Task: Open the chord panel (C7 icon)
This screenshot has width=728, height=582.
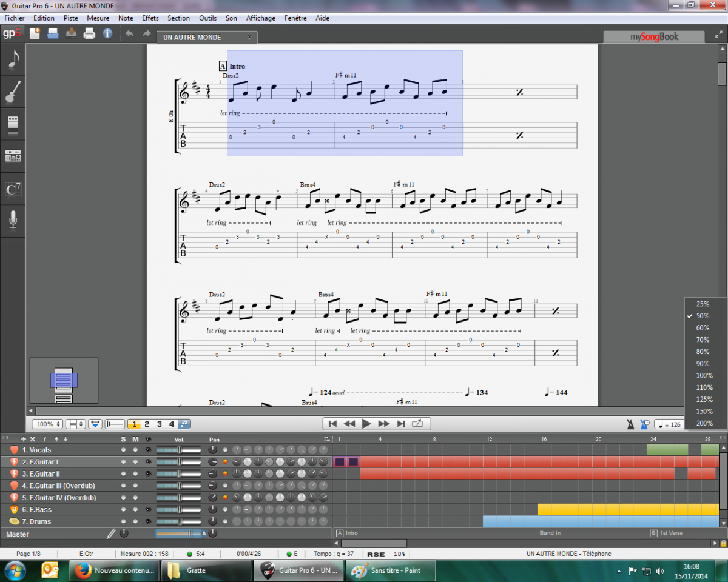Action: 13,189
